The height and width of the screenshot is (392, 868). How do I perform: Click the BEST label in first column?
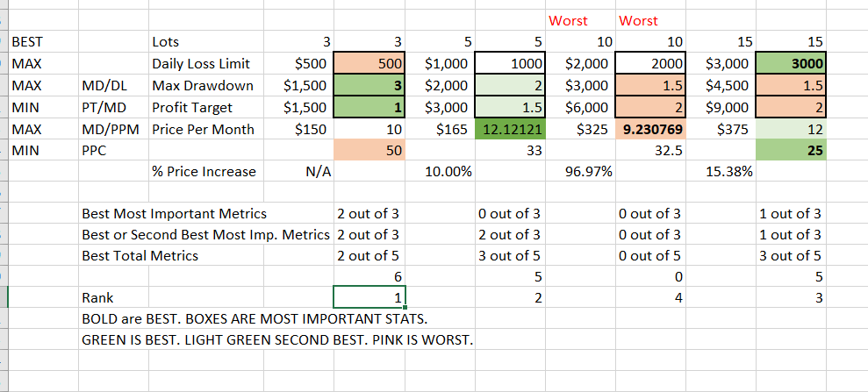click(x=44, y=41)
